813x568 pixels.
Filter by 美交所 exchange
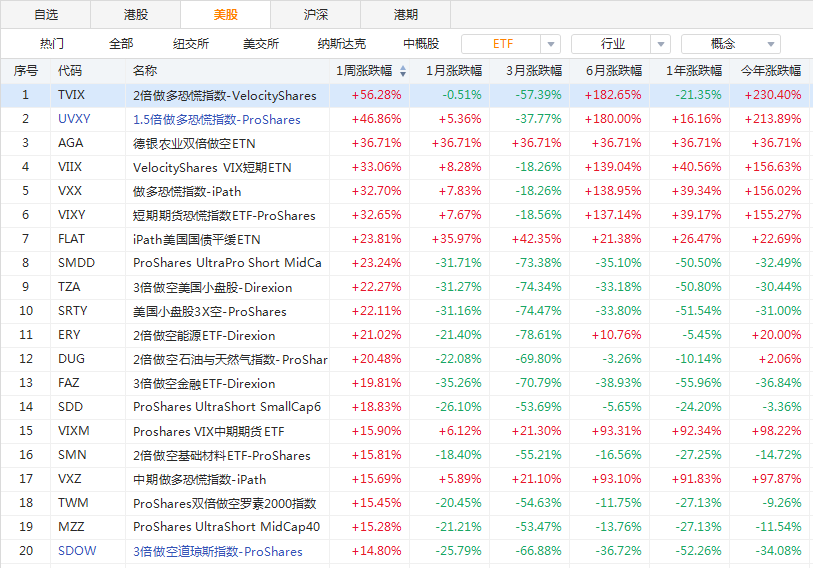point(261,44)
